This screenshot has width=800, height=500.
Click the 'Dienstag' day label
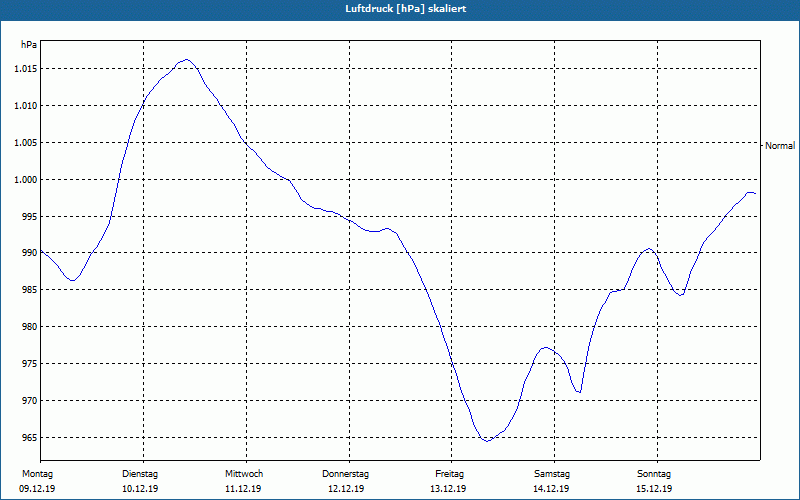click(x=140, y=474)
